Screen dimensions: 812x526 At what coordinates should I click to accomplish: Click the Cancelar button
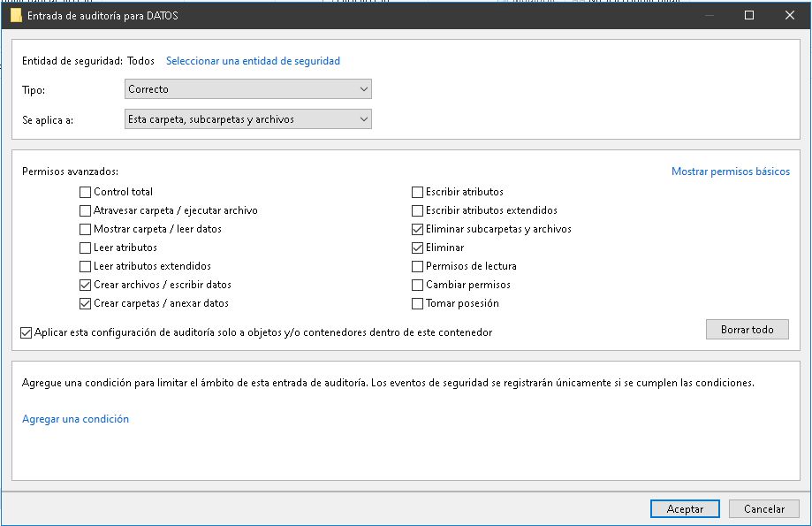[x=763, y=509]
